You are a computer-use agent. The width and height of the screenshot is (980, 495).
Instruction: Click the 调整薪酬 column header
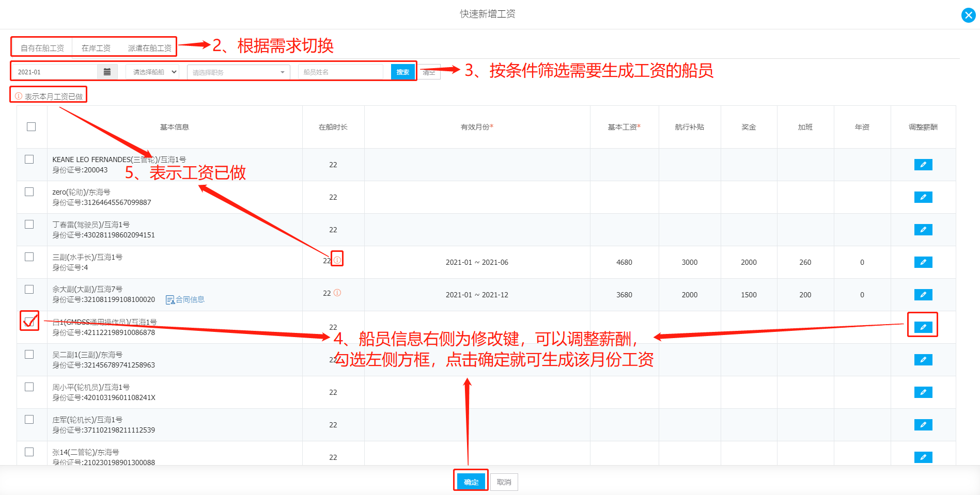(923, 127)
